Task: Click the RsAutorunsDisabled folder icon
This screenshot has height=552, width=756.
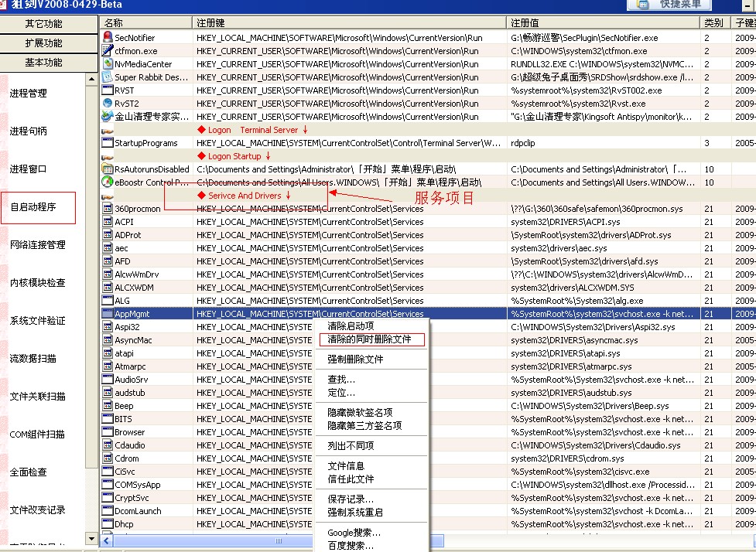Action: 108,169
